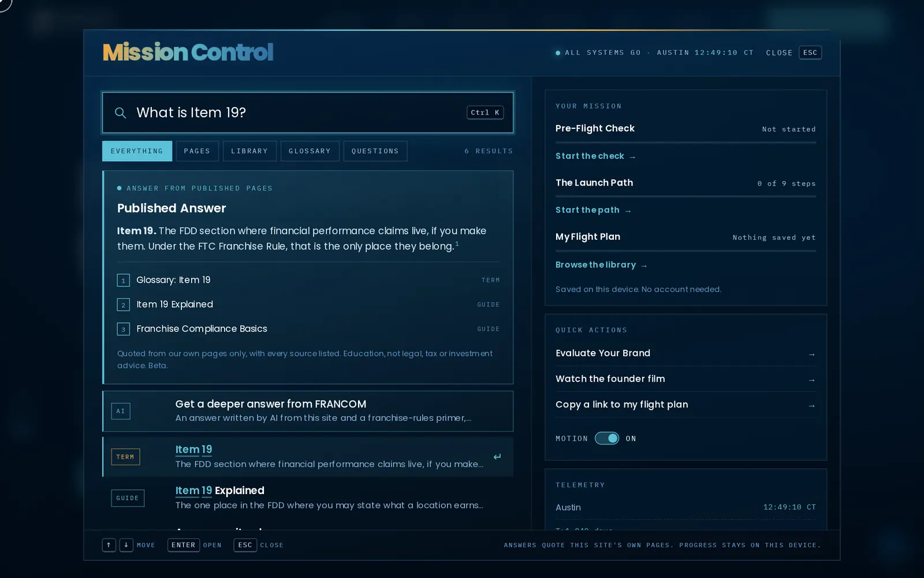This screenshot has width=924, height=578.
Task: Select the Everything filter tab
Action: click(x=137, y=151)
